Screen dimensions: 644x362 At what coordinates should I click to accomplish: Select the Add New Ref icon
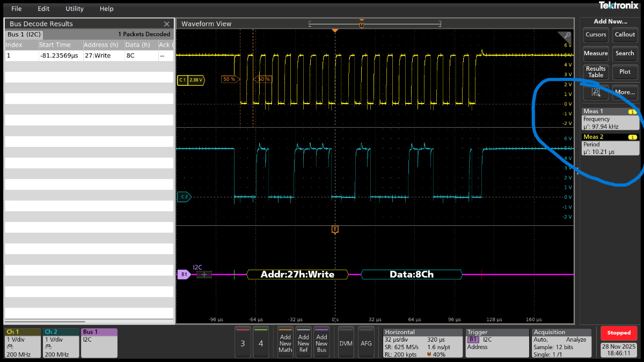tap(303, 343)
